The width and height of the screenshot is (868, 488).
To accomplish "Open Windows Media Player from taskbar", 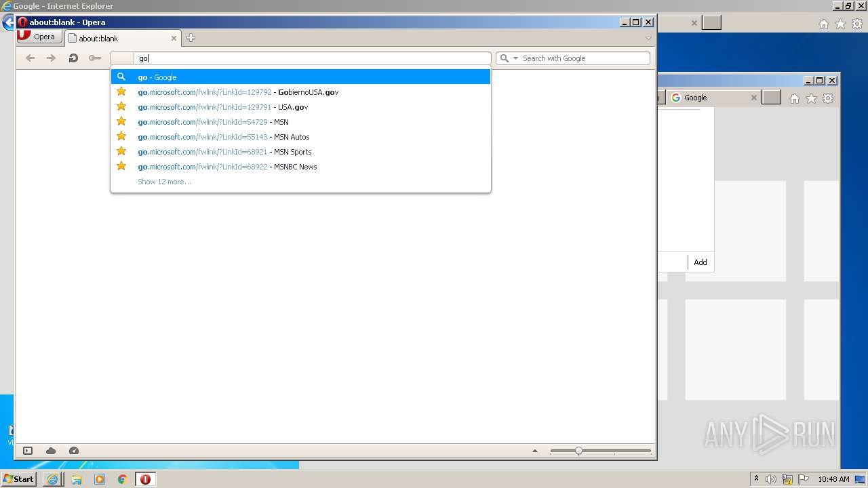I will tap(100, 479).
